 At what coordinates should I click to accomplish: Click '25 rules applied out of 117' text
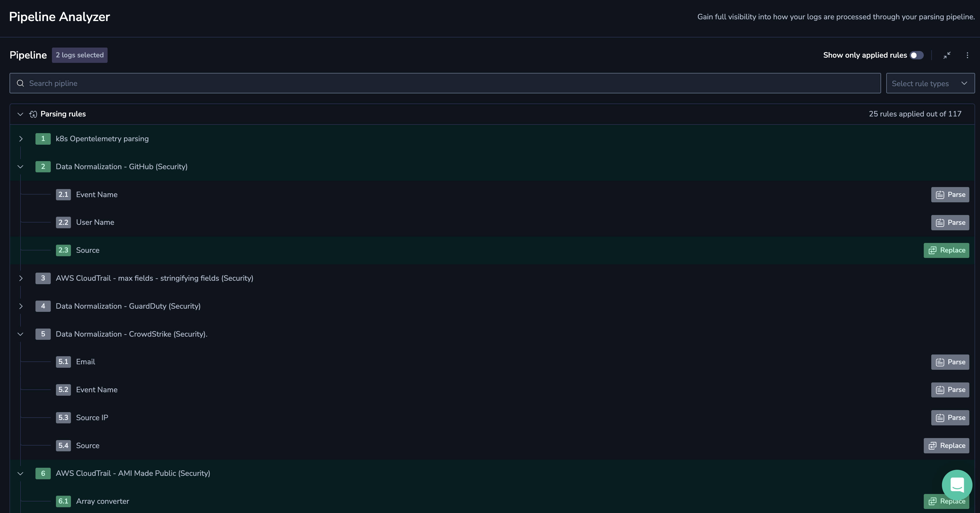click(x=915, y=114)
